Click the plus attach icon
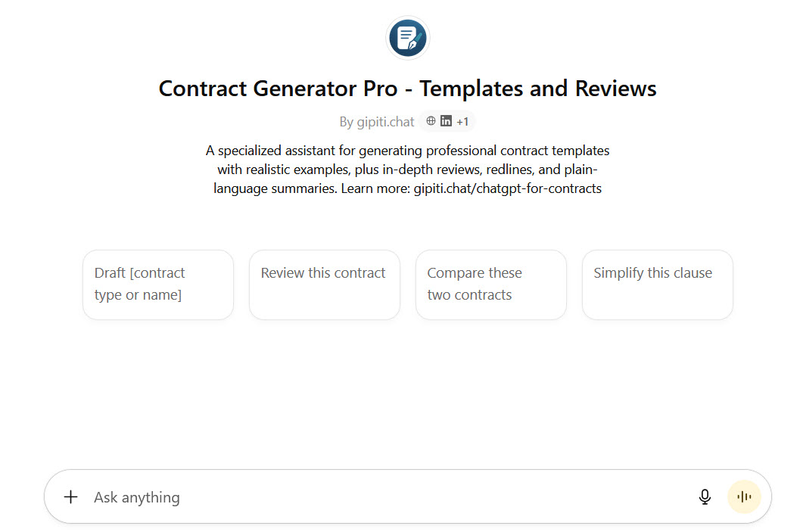 click(x=70, y=497)
